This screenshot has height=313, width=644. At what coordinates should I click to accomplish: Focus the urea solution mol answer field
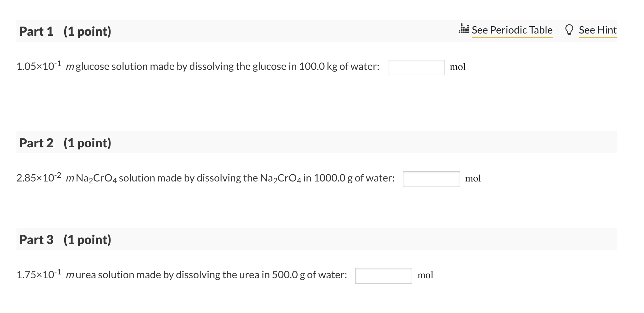click(383, 276)
